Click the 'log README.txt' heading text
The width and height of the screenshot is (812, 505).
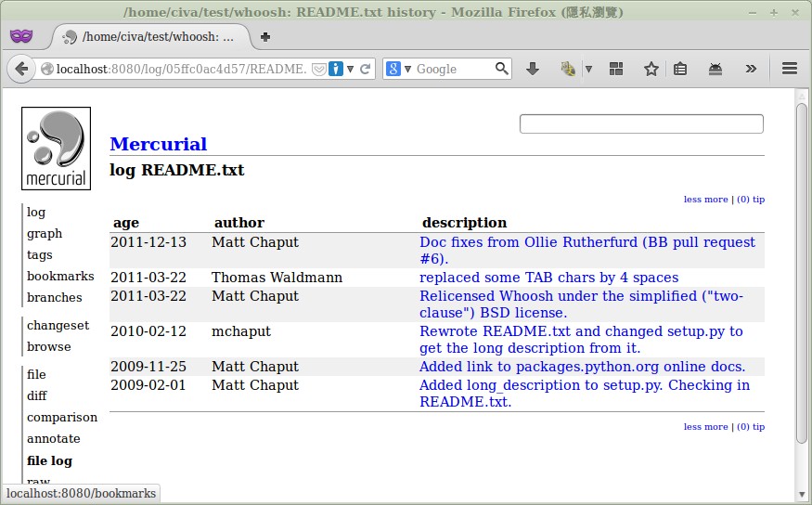click(x=177, y=170)
